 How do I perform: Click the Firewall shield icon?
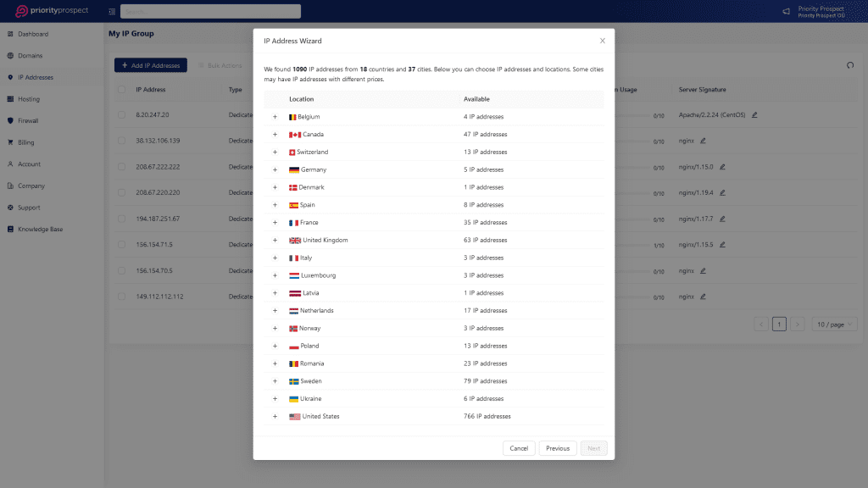12,120
